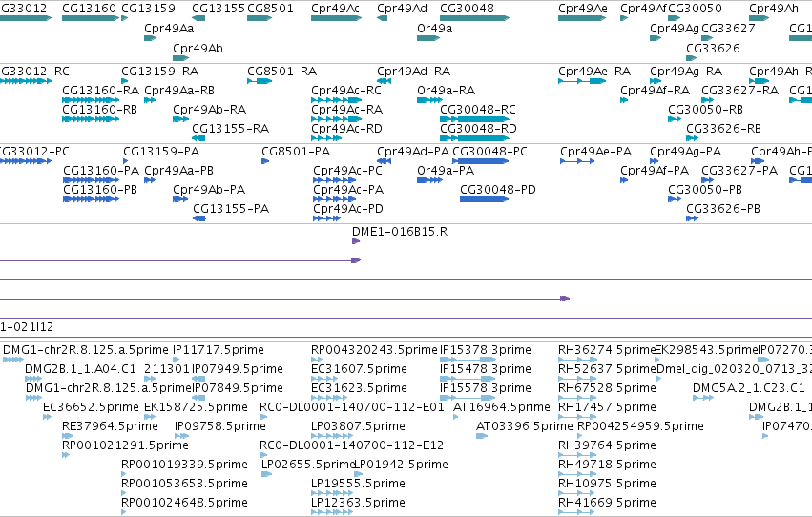
Task: Open the Cpr49Ac gene label
Action: [336, 9]
